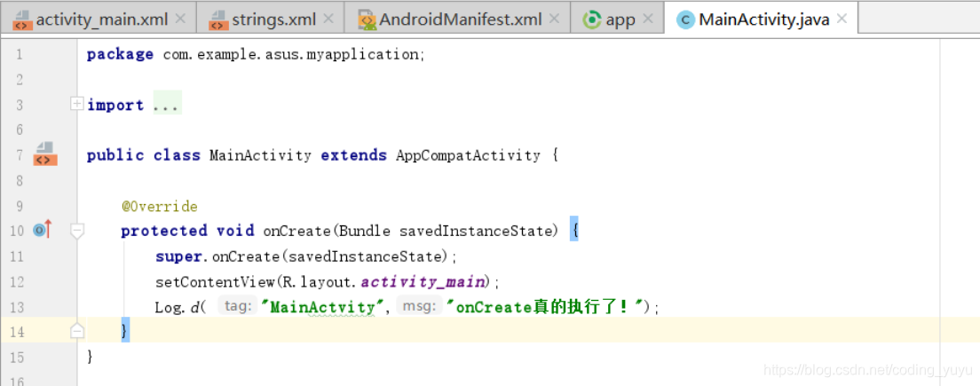Click the com.example.asus.myapplication package name
Viewport: 980px width, 386px height.
(x=291, y=54)
